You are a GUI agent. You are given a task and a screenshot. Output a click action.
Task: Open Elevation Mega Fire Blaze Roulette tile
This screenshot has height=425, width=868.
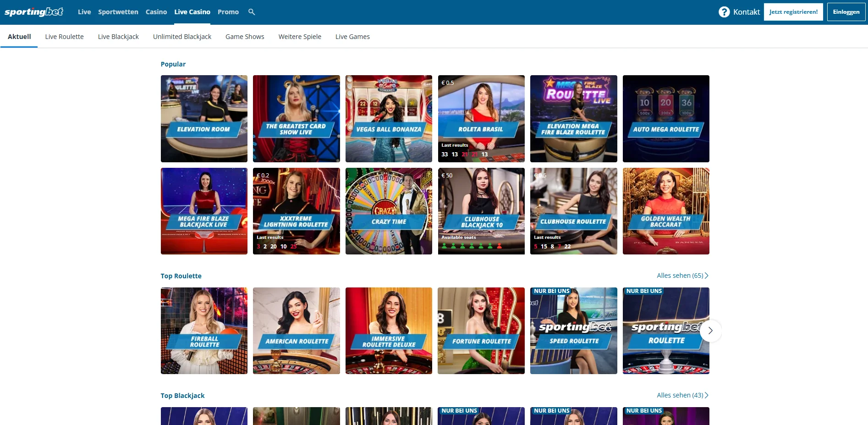[x=574, y=119]
